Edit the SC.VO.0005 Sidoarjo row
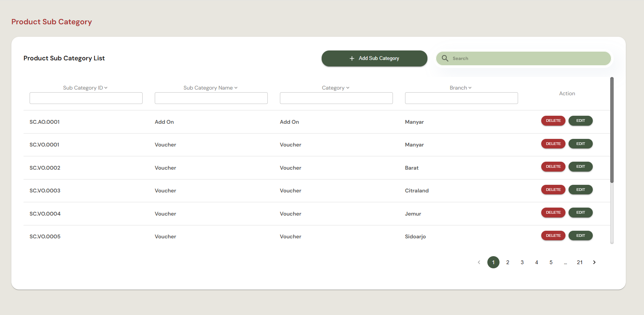 581,236
